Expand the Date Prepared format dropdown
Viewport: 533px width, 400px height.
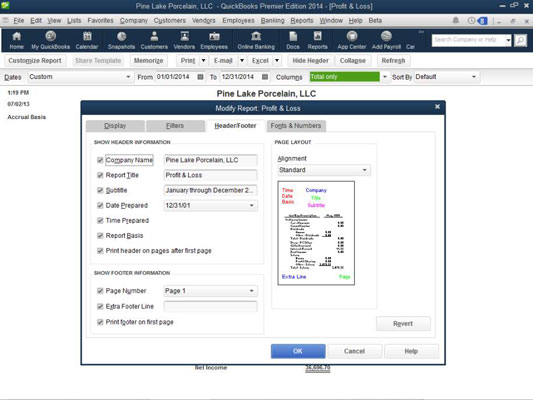252,206
